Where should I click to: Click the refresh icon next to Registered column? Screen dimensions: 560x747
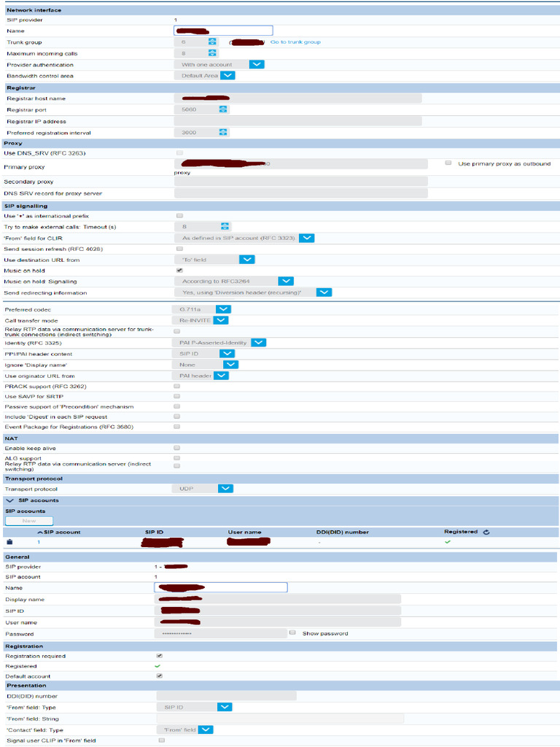click(486, 532)
